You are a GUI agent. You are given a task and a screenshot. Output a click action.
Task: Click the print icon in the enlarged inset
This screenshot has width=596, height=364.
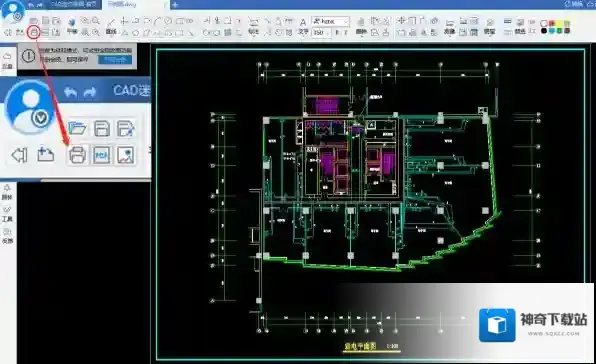pyautogui.click(x=77, y=155)
